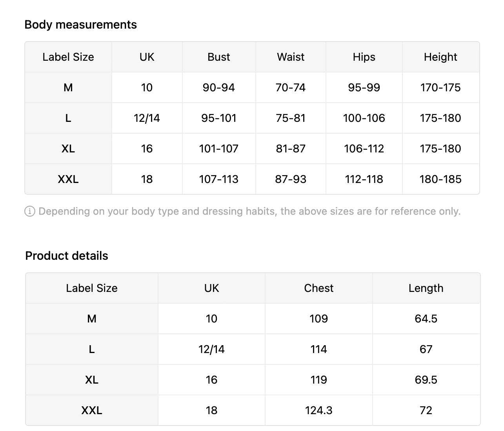Click the XL label in Body measurements table

point(68,149)
